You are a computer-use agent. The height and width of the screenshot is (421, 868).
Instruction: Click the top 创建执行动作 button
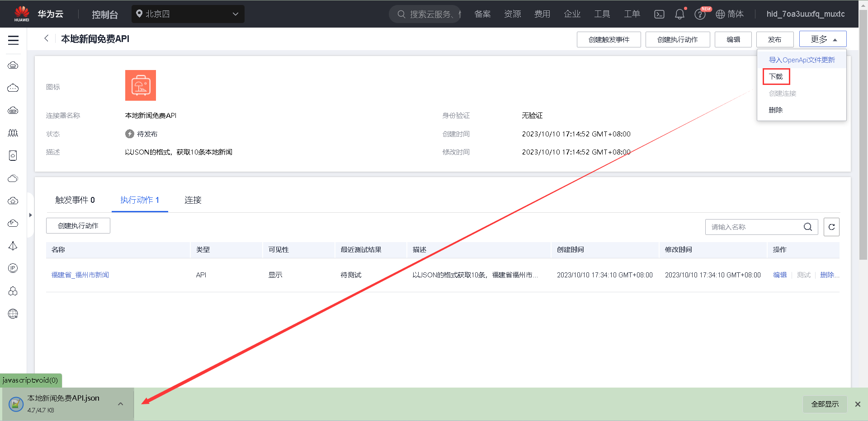pos(678,39)
